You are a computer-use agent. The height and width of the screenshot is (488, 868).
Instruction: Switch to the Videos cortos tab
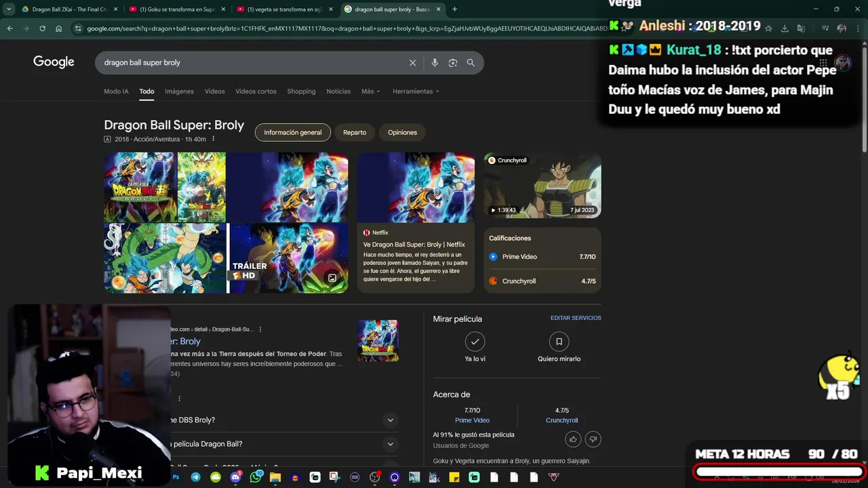point(256,91)
